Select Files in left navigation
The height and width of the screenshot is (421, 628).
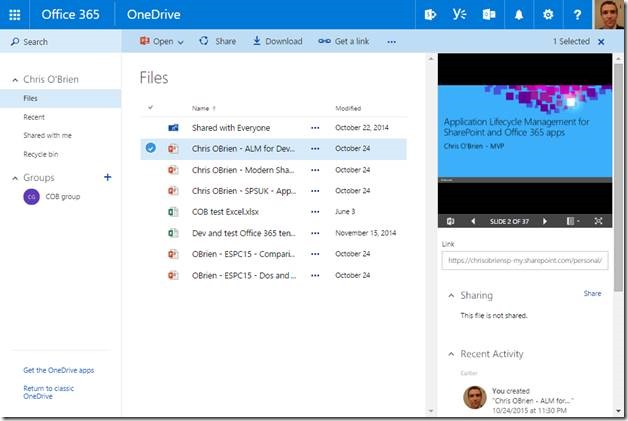coord(60,99)
